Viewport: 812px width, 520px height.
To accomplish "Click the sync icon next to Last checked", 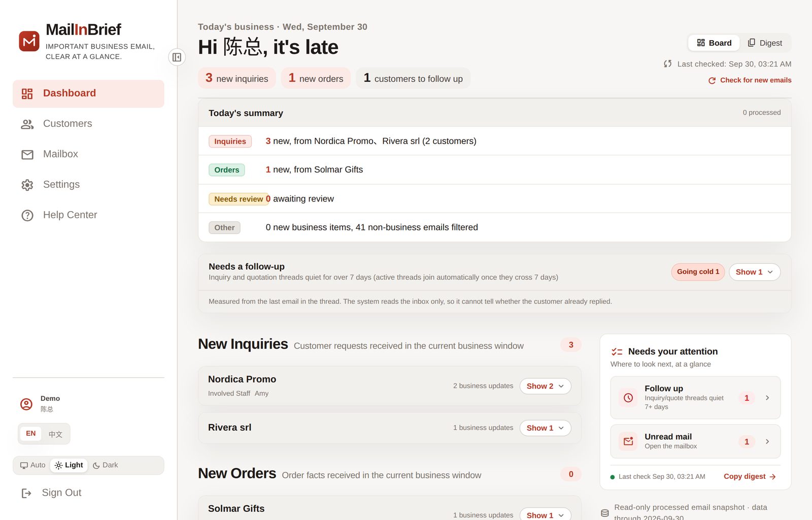I will click(668, 64).
